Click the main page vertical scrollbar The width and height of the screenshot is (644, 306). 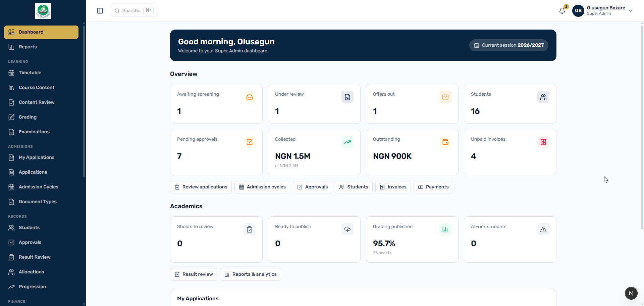coord(642,128)
